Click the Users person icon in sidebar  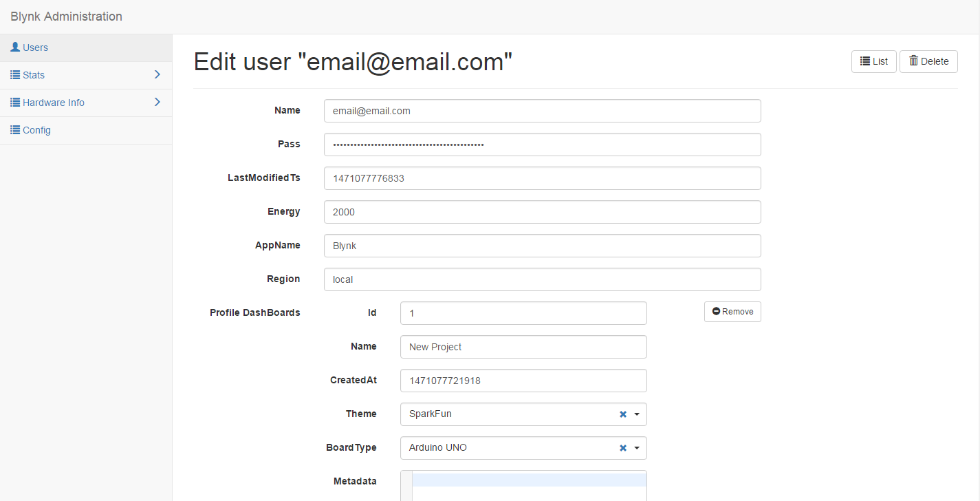tap(15, 47)
